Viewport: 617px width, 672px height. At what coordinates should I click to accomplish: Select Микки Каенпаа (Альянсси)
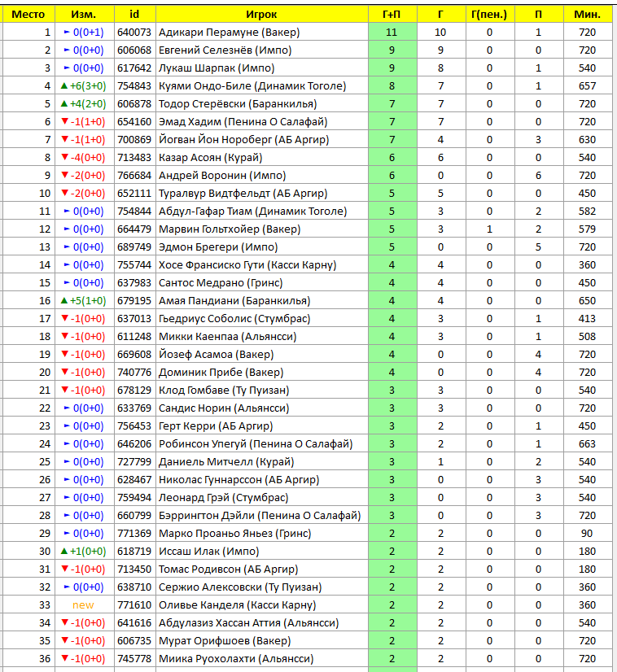[x=228, y=337]
